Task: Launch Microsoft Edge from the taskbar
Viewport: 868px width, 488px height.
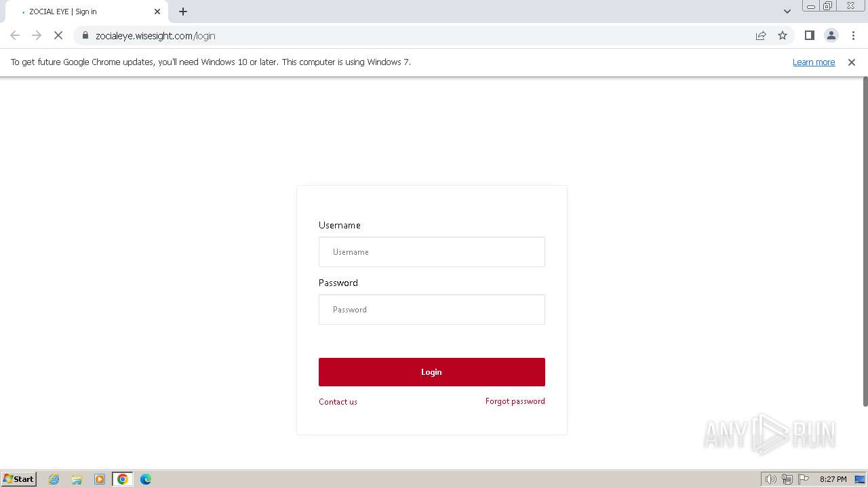Action: click(x=146, y=479)
